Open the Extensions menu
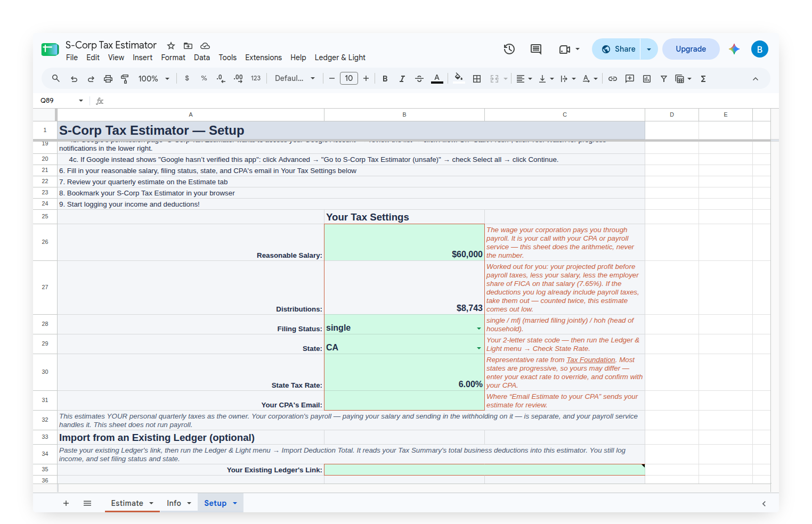The height and width of the screenshot is (524, 812). click(x=263, y=58)
